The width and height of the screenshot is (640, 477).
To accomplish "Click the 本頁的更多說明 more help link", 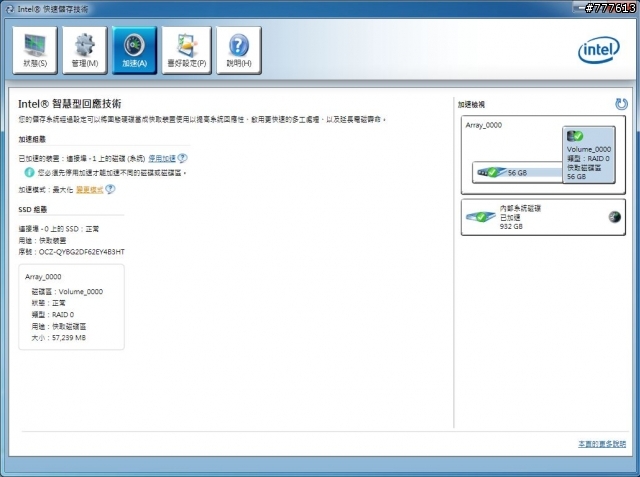I will point(602,444).
